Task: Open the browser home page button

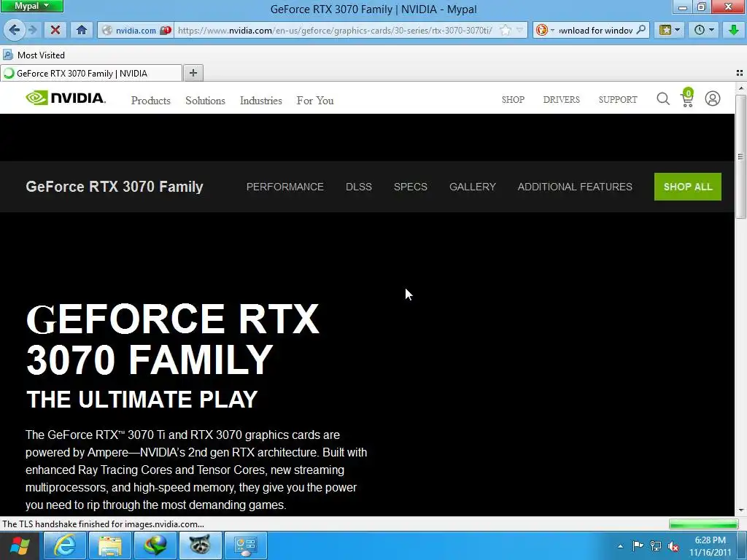Action: pyautogui.click(x=82, y=30)
